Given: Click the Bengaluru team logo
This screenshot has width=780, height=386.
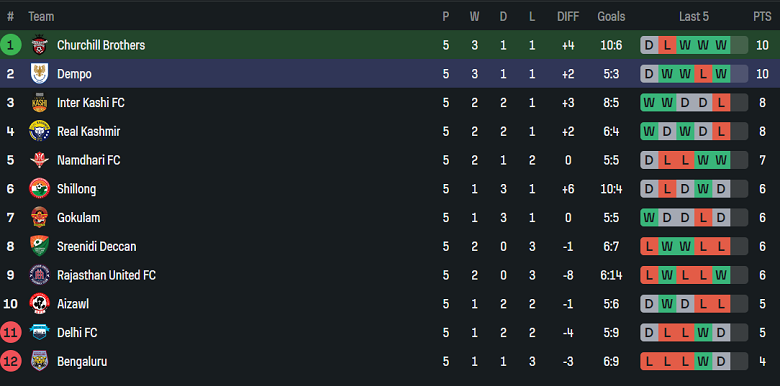Looking at the screenshot, I should click(39, 361).
